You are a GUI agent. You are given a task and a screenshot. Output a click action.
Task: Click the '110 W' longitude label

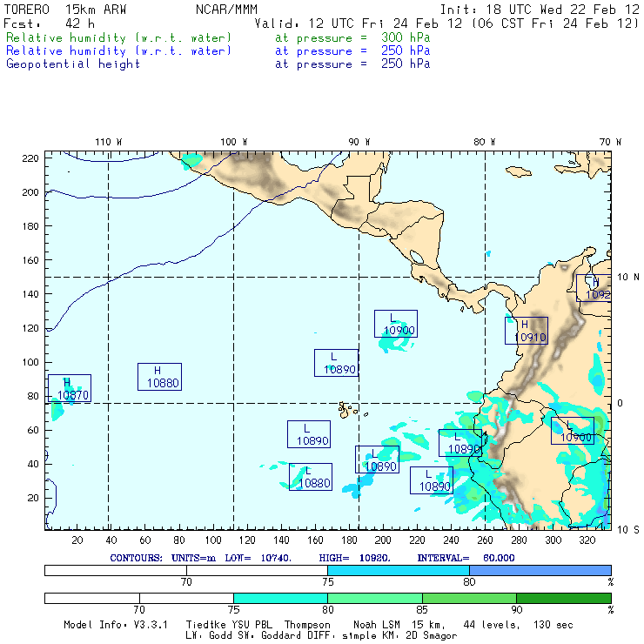[109, 142]
